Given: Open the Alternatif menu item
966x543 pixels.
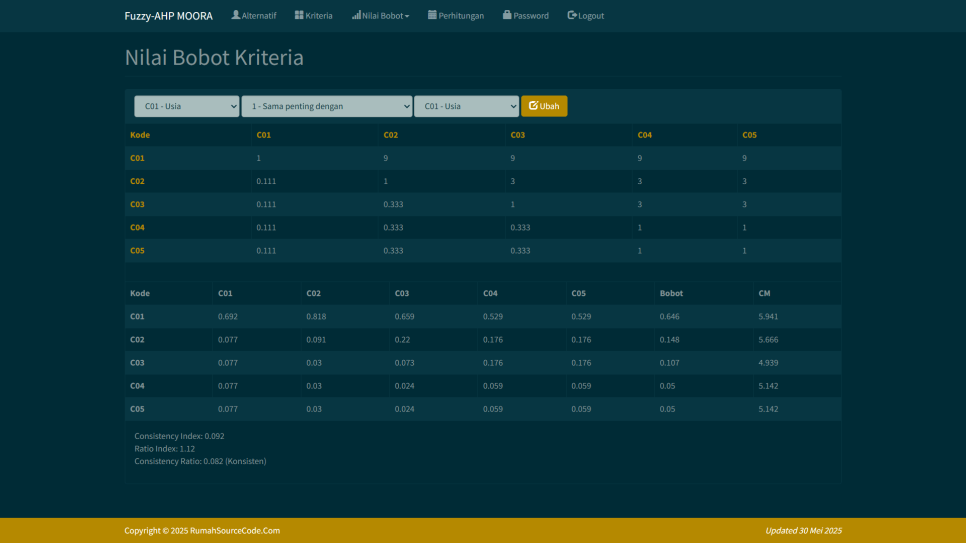Looking at the screenshot, I should pos(258,16).
